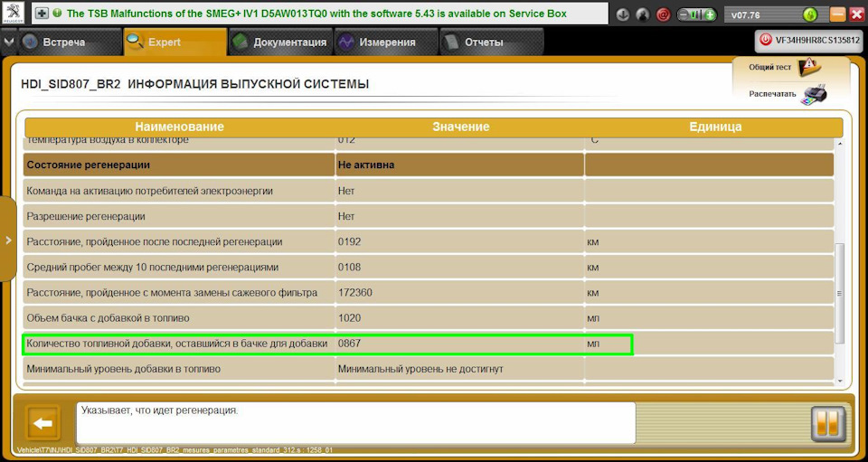Image resolution: width=868 pixels, height=462 pixels.
Task: Click the green lock icon near version
Action: coord(810,15)
